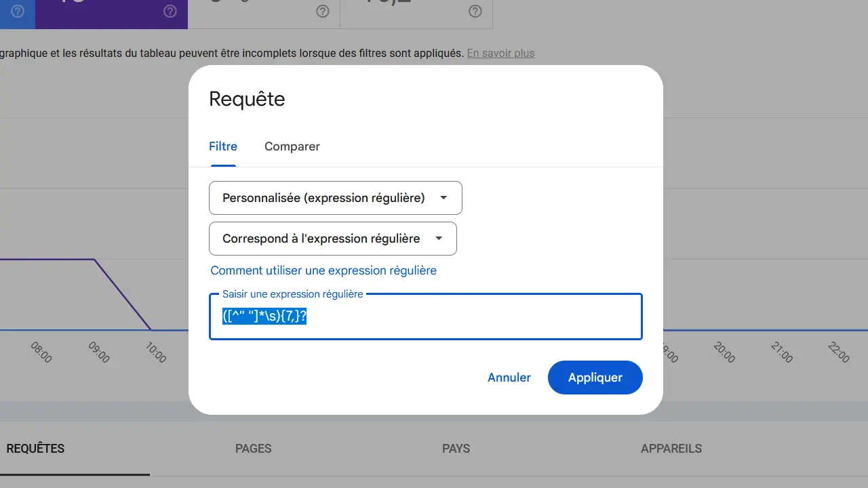Switch to the PAYS tab

(x=456, y=448)
